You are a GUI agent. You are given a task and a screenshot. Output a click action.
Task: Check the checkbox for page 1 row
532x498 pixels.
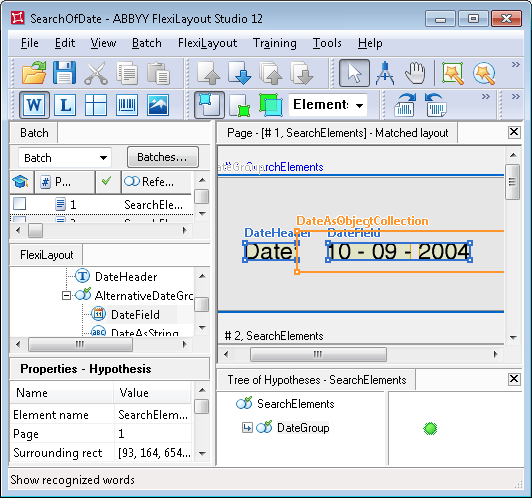(19, 204)
